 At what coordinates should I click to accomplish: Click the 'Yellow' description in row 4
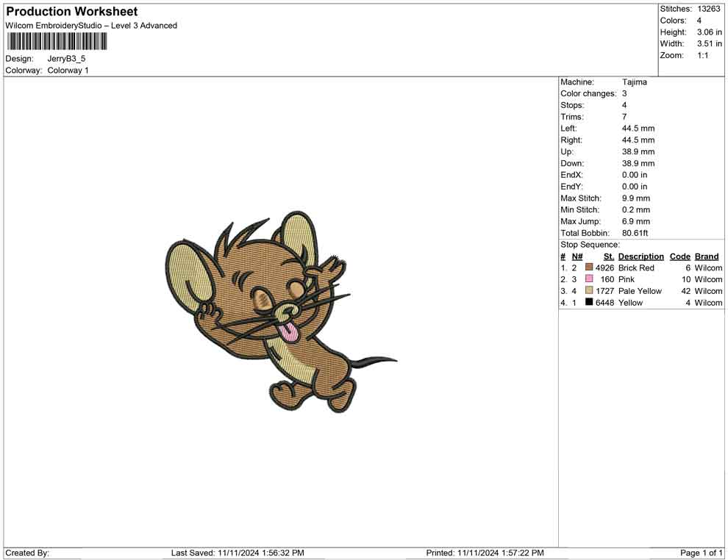pos(630,303)
